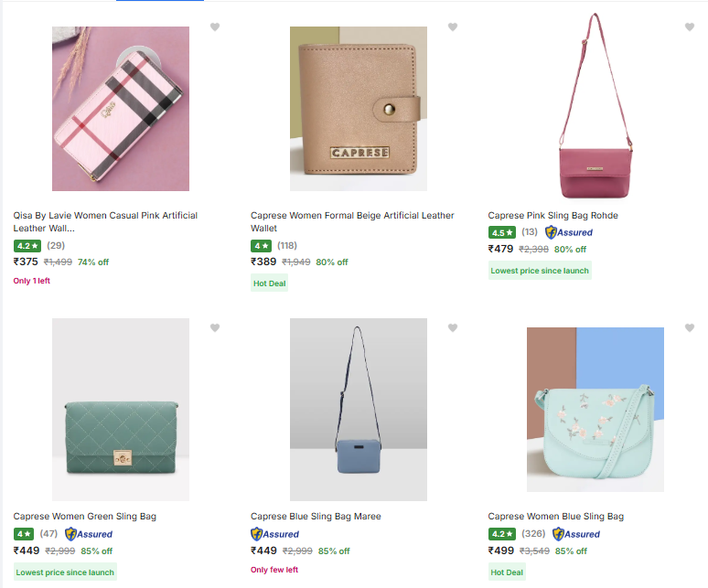Click the pink plaid wallet product image

121,109
